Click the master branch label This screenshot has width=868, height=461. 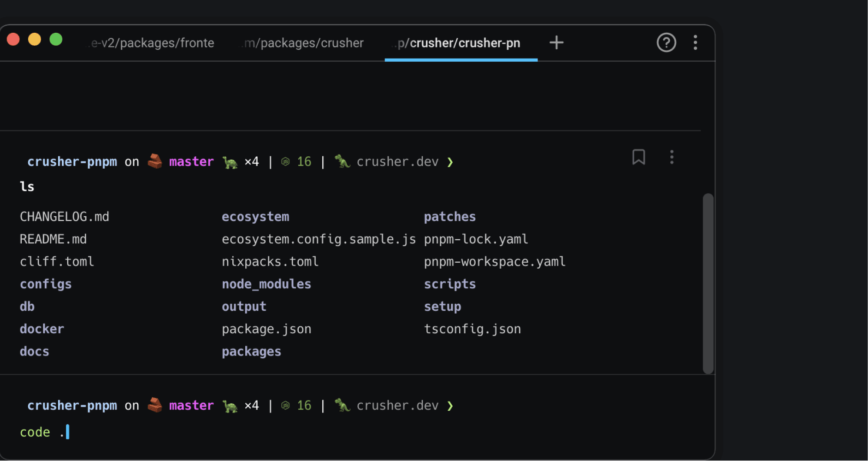tap(191, 161)
